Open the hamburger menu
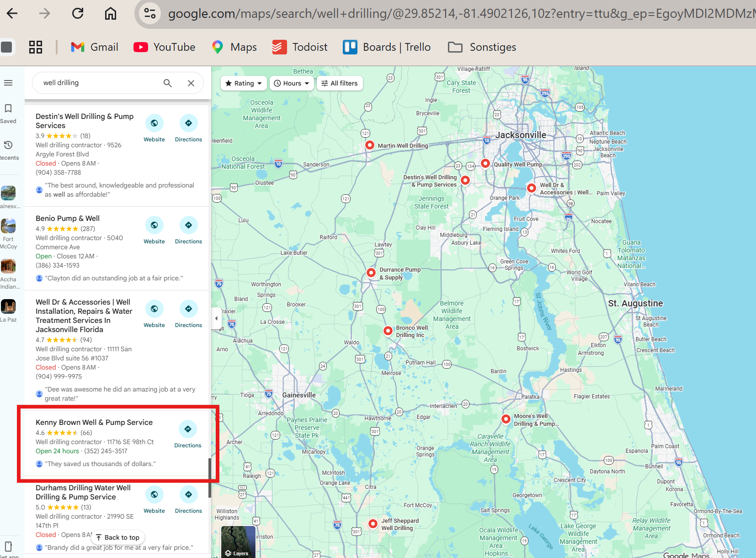756x558 pixels. point(8,83)
